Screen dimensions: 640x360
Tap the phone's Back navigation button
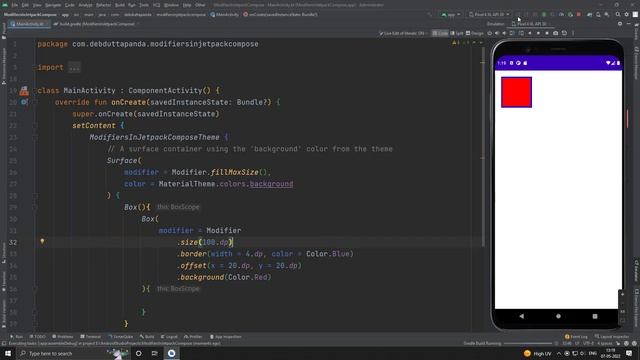pyautogui.click(x=522, y=316)
